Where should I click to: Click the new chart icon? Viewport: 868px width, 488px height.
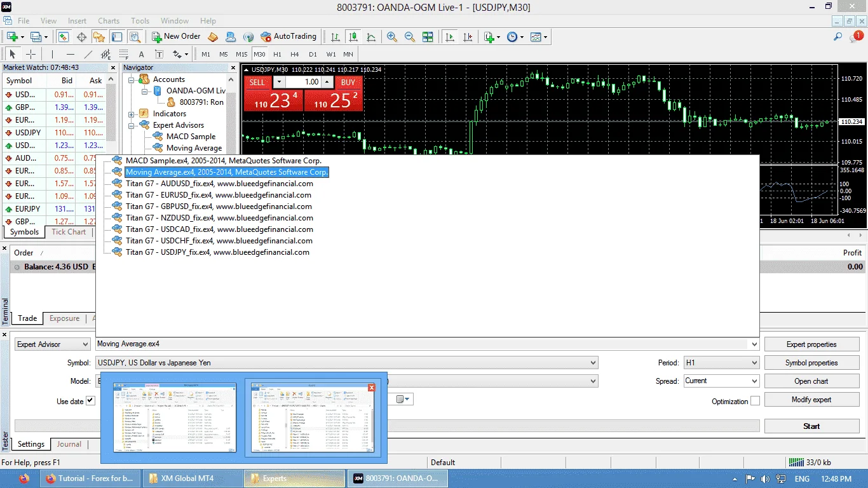12,37
